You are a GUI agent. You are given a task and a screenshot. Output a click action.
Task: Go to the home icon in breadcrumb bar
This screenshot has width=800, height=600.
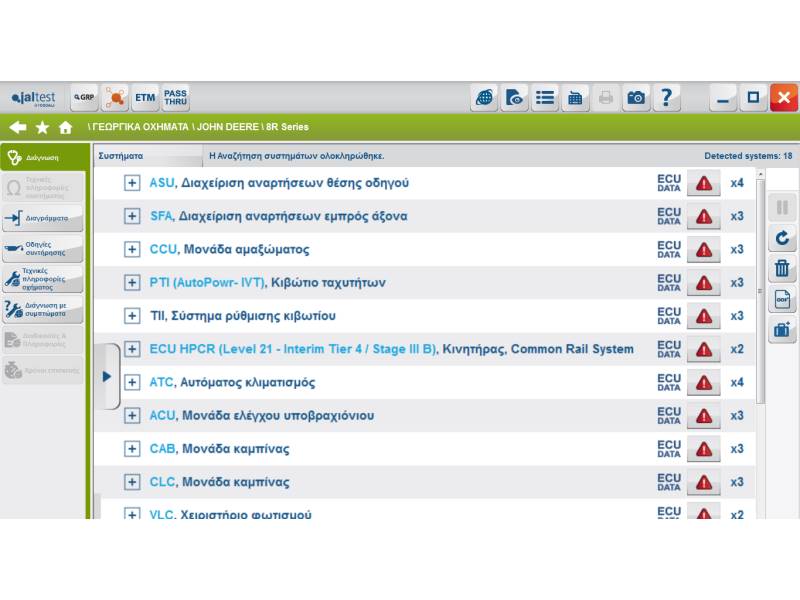[x=66, y=127]
